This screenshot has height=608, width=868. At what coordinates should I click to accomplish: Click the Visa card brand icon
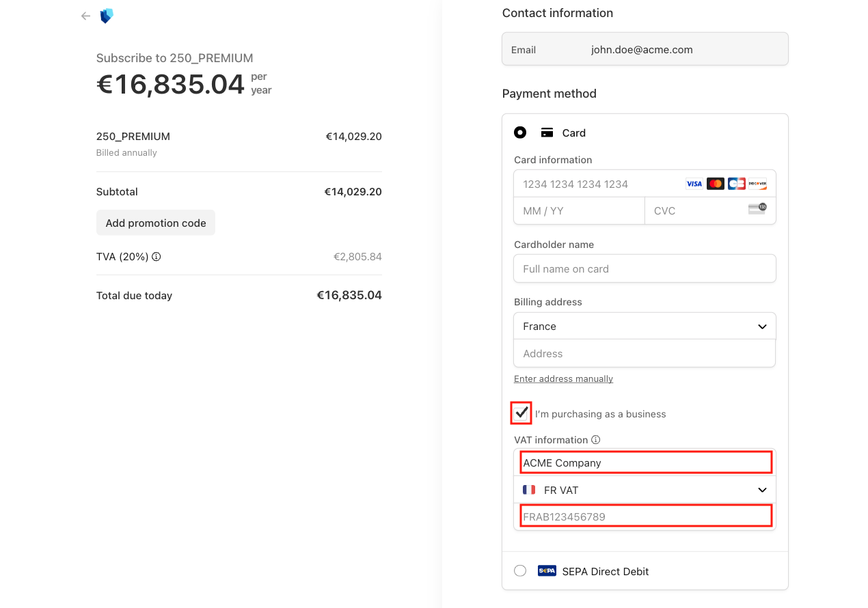(x=694, y=184)
